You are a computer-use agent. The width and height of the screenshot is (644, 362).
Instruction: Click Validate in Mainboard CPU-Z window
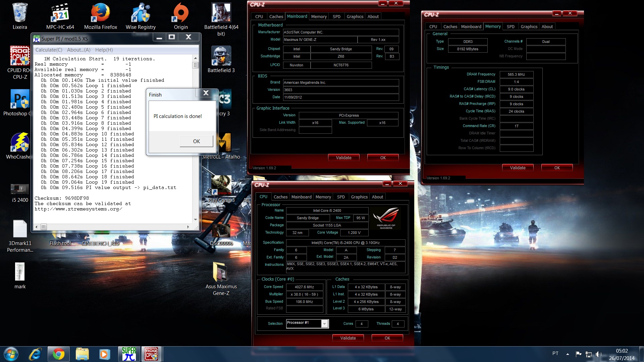343,158
